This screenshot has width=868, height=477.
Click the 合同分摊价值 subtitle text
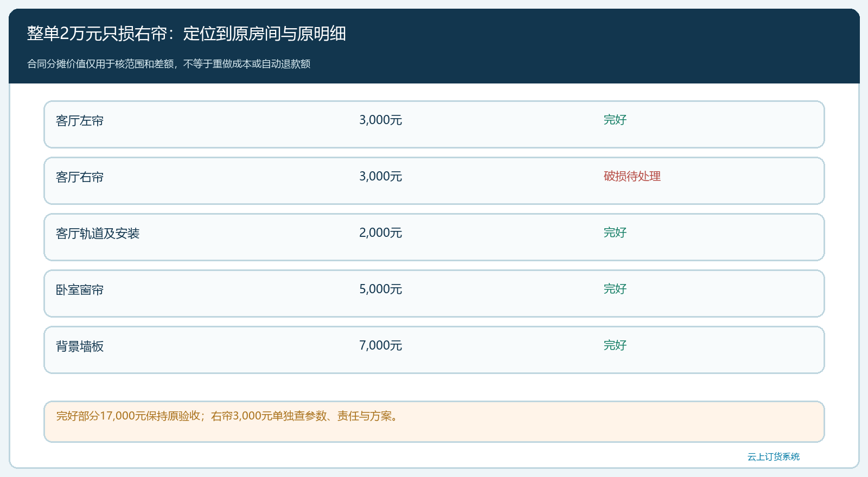pyautogui.click(x=169, y=64)
